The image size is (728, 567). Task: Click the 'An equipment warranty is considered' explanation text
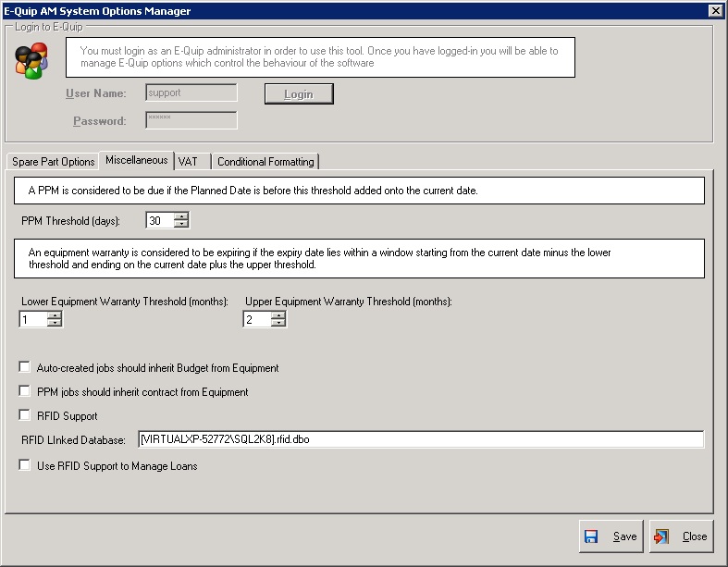[x=359, y=259]
